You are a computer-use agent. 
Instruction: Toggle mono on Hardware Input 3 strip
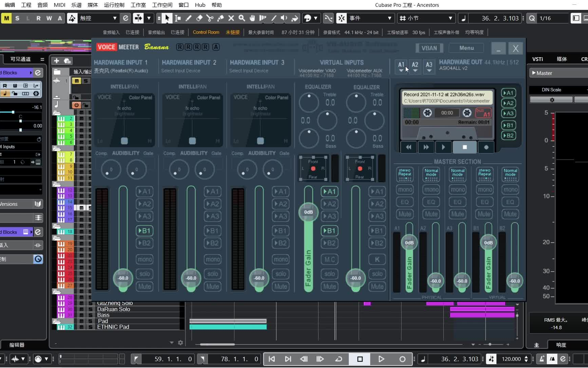[281, 259]
